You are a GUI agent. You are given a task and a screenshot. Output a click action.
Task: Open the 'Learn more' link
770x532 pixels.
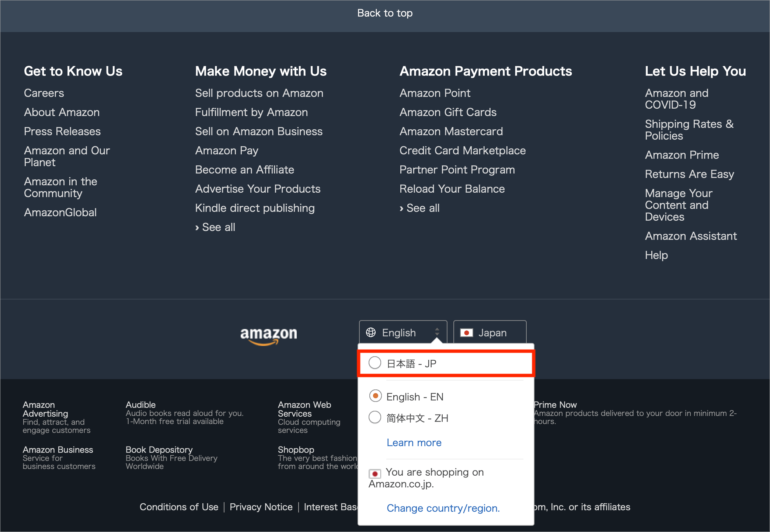414,442
